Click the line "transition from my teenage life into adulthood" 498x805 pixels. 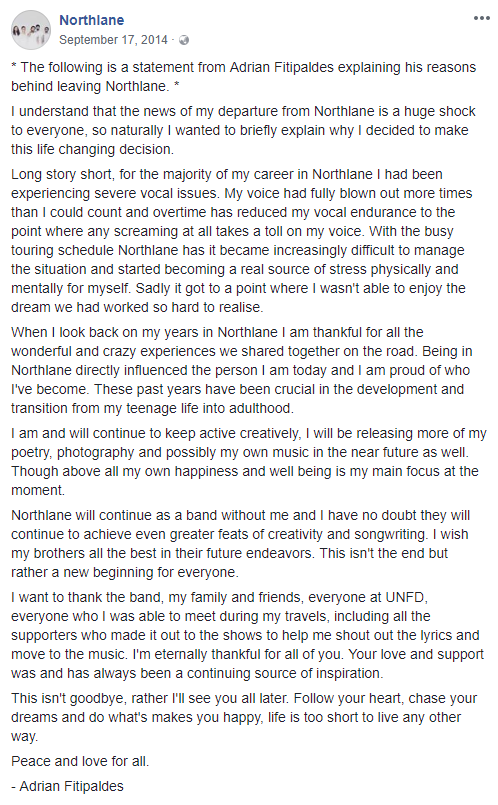(x=152, y=409)
